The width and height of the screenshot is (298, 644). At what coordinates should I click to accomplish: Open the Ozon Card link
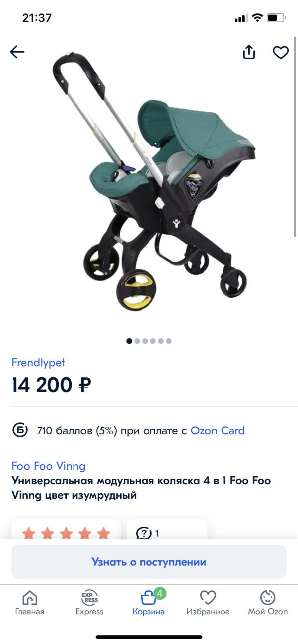point(218,430)
